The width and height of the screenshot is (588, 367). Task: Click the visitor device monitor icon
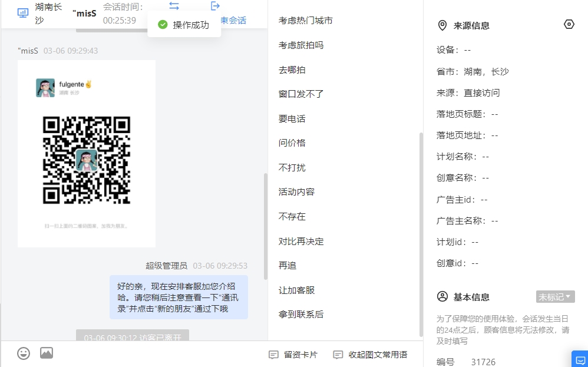pyautogui.click(x=23, y=13)
